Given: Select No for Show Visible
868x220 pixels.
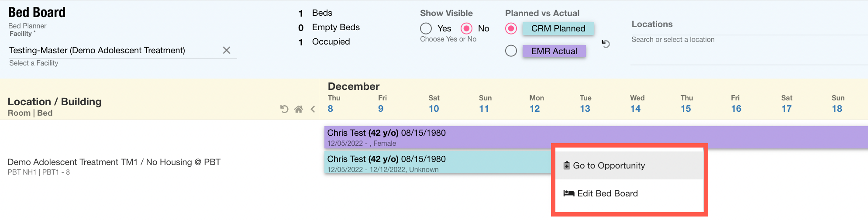Looking at the screenshot, I should 467,28.
